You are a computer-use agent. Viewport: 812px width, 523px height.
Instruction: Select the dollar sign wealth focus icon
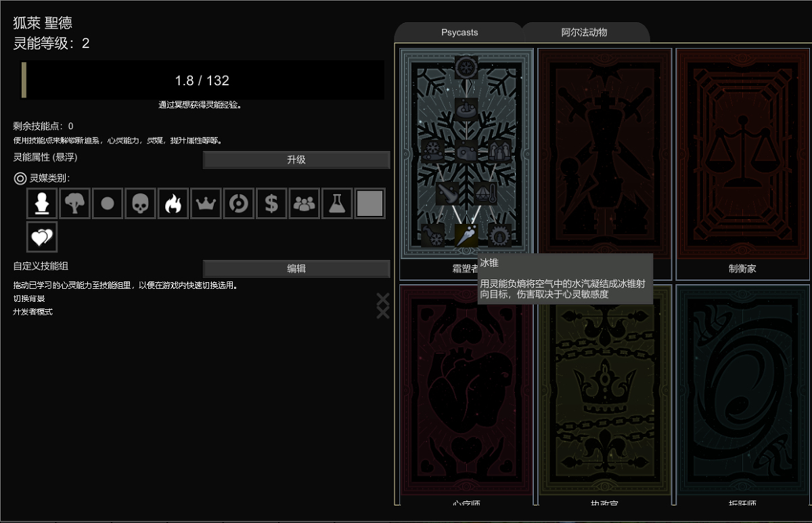coord(271,204)
